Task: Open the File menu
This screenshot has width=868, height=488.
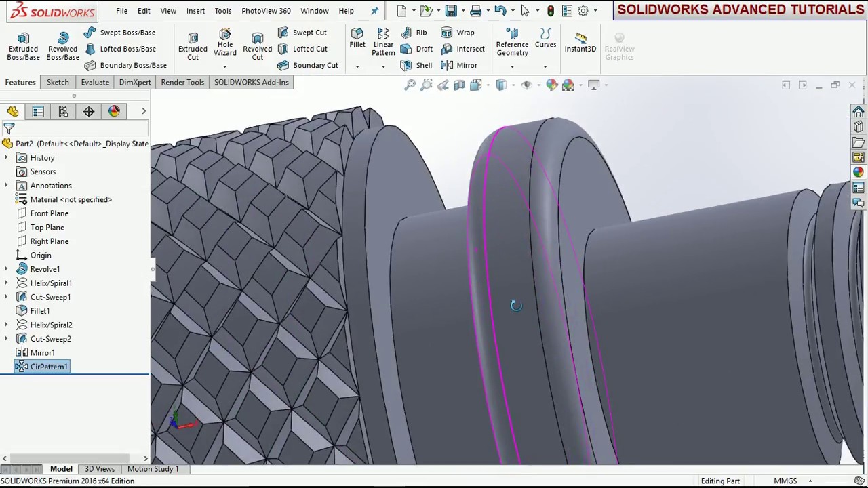Action: (x=121, y=11)
